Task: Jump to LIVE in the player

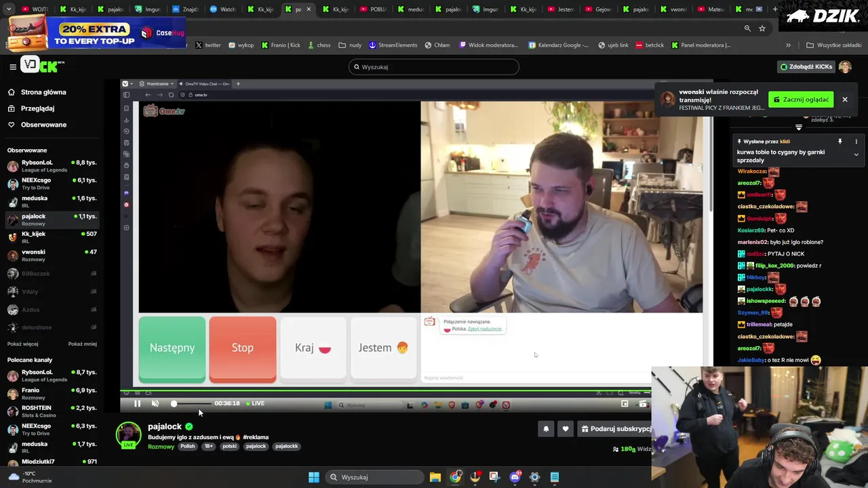Action: pyautogui.click(x=256, y=403)
